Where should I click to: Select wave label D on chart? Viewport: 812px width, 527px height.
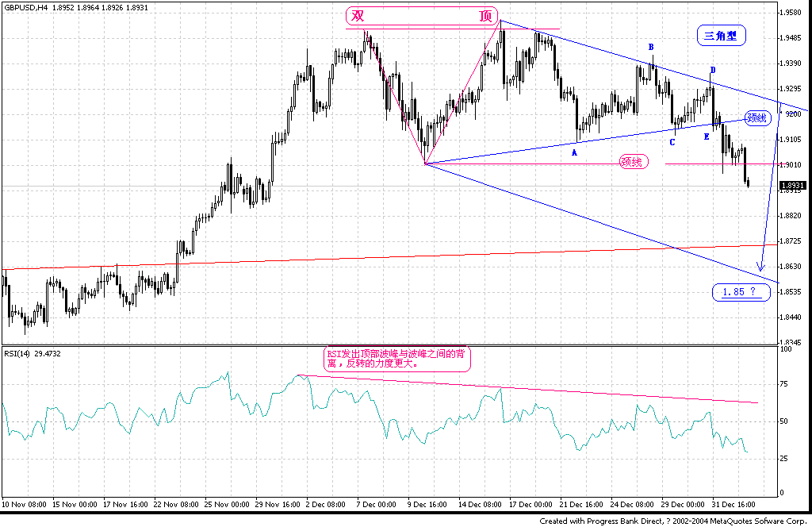(713, 70)
